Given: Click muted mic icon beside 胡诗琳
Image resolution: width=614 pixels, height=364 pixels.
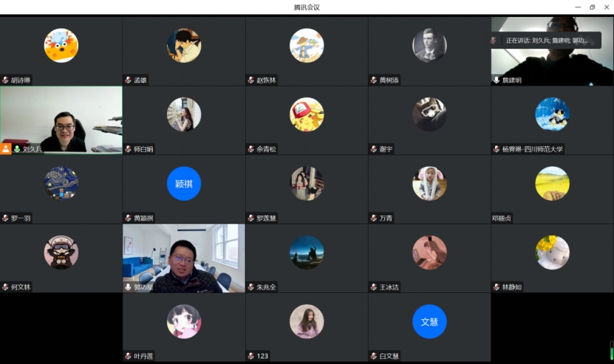Looking at the screenshot, I should [x=5, y=80].
